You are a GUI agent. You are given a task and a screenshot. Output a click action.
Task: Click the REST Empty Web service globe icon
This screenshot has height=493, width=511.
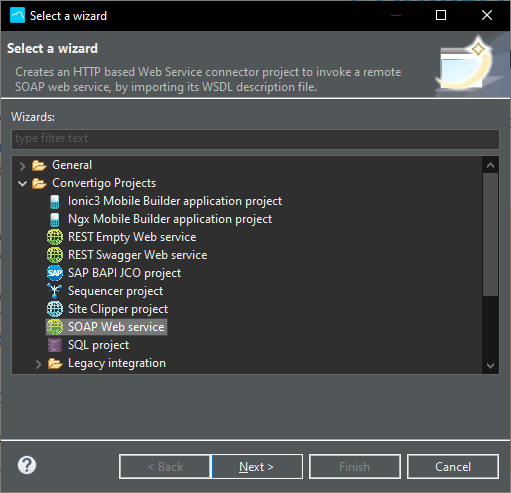[55, 237]
